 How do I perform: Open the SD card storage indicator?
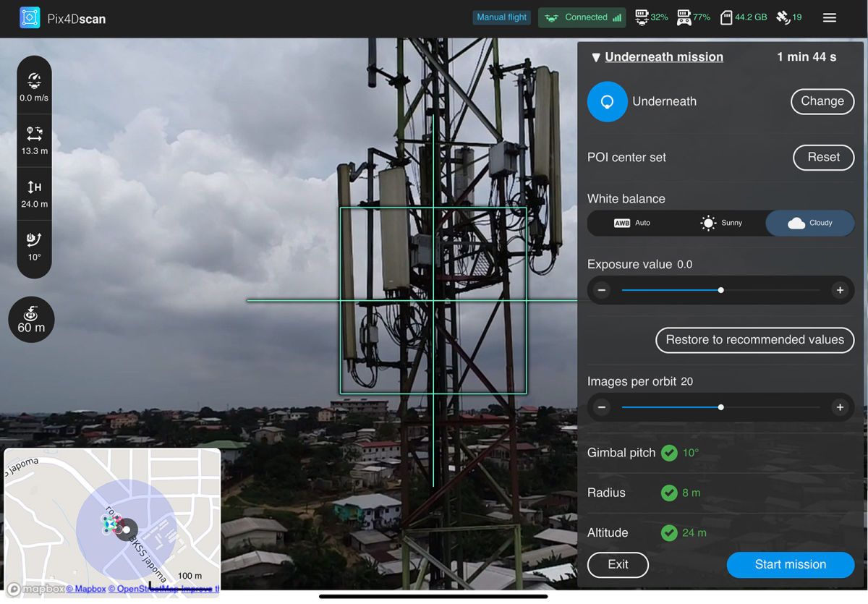tap(726, 17)
